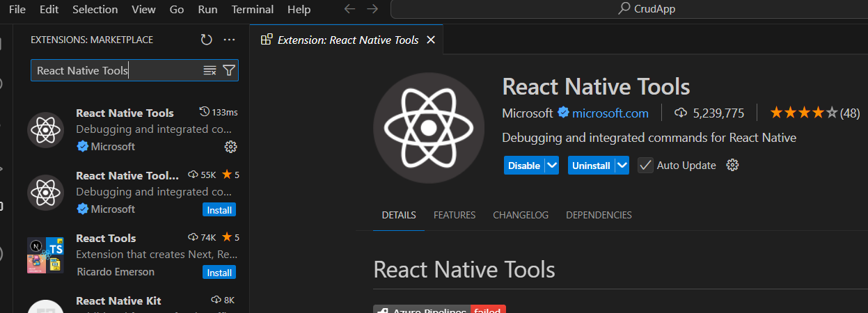Open gear settings for installed React Native Tools

(x=231, y=147)
